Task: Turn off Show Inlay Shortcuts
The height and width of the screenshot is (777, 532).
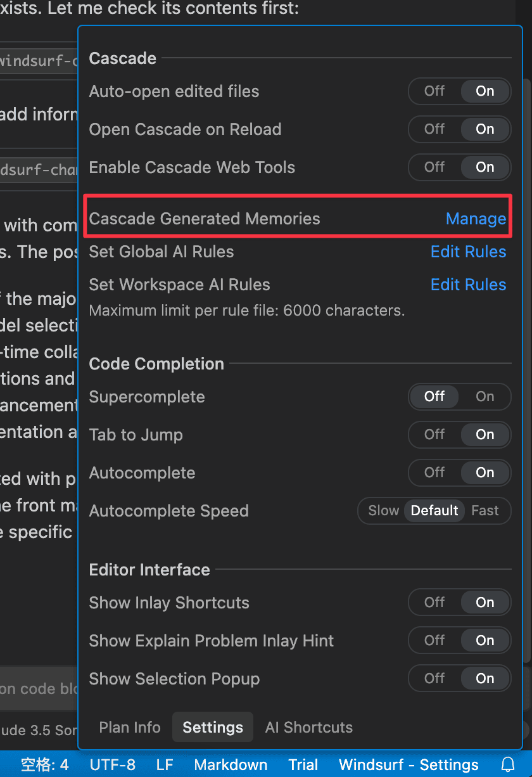Action: (434, 603)
